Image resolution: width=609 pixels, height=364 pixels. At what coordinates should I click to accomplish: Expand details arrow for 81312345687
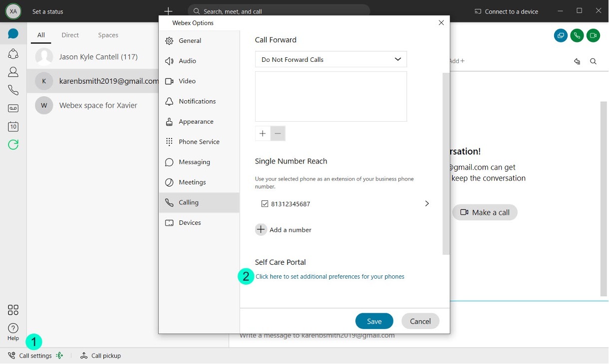point(427,203)
